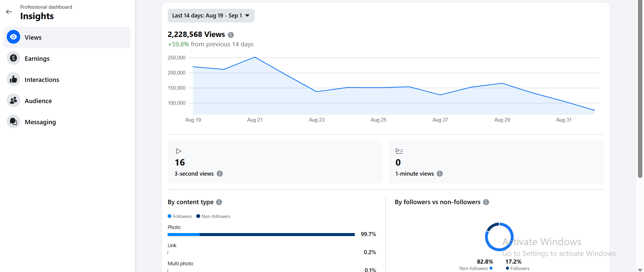
Task: Click info icon beside 3-second views
Action: pyautogui.click(x=220, y=174)
